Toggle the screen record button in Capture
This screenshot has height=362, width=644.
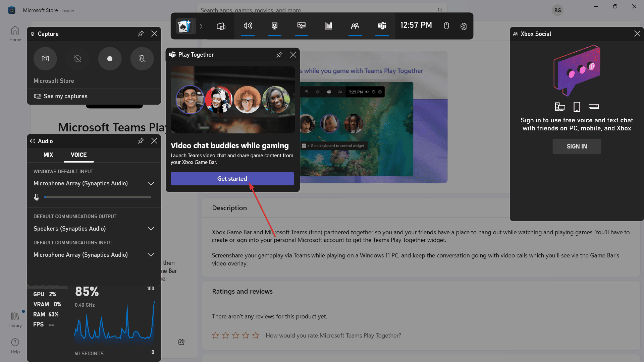point(110,58)
